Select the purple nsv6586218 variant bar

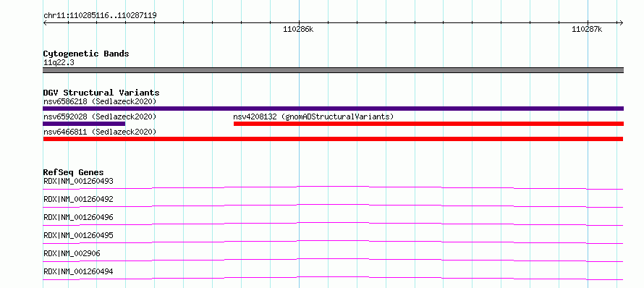[x=333, y=109]
